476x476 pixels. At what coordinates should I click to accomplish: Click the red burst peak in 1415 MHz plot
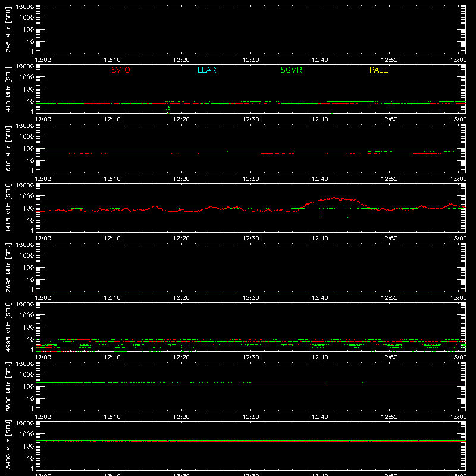334,198
